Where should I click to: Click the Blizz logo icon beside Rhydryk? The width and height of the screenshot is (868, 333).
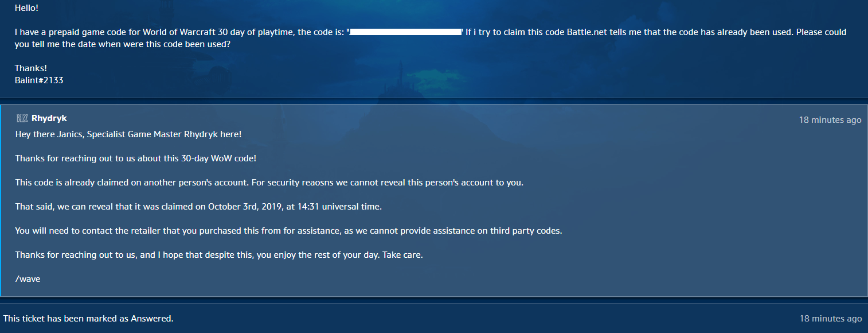coord(22,118)
